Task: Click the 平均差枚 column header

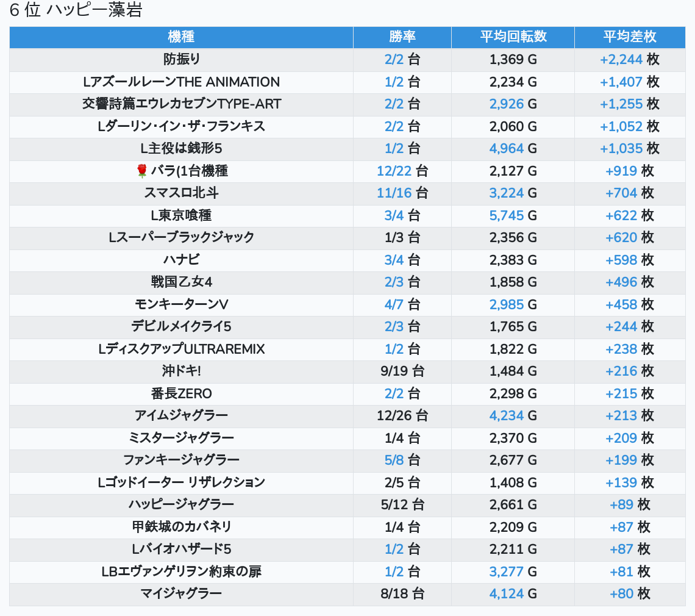Action: pos(629,37)
